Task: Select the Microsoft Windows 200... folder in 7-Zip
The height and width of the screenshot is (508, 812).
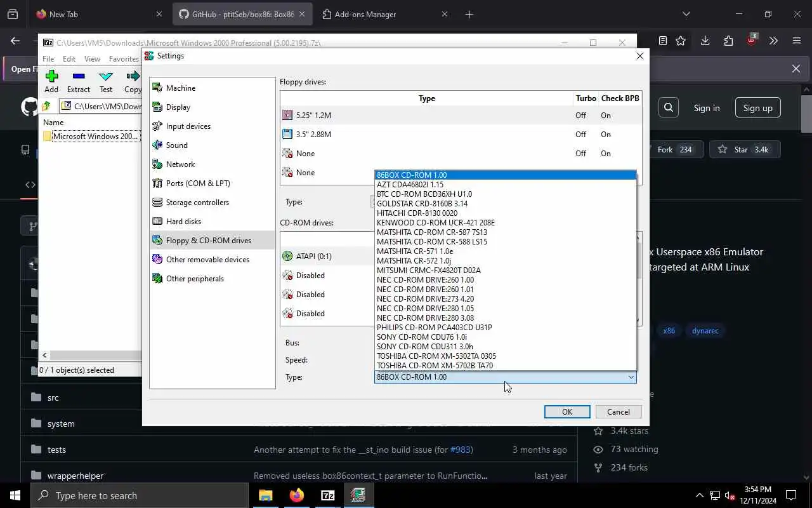Action: point(91,136)
